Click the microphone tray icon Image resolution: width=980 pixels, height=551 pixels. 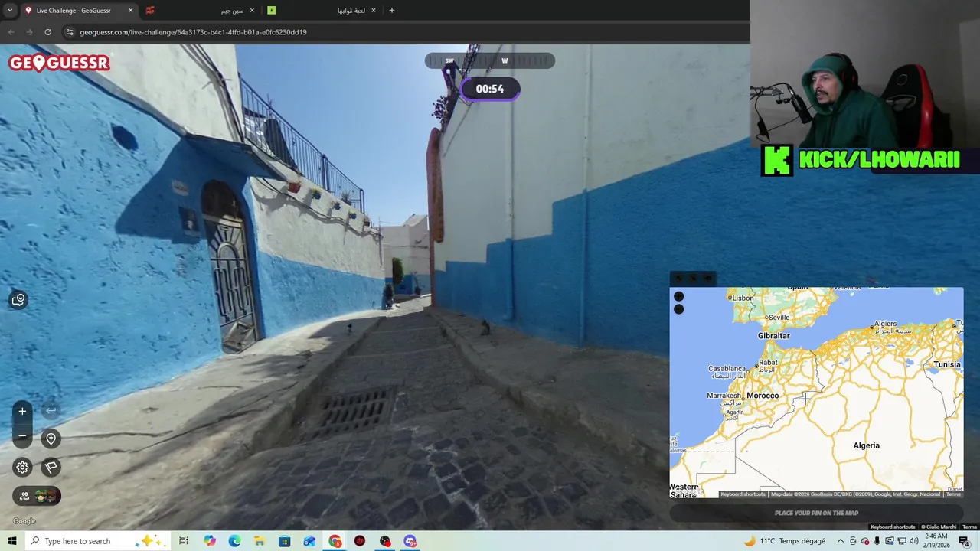(877, 541)
